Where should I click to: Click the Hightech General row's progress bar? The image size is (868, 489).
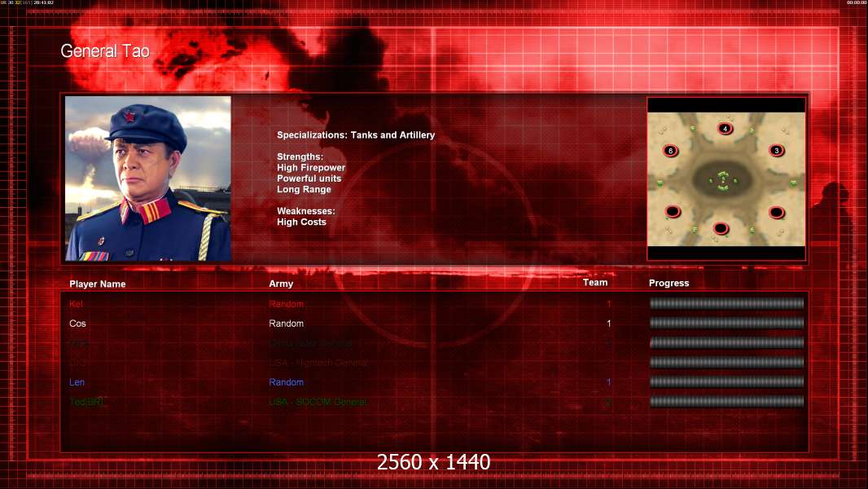coord(727,362)
